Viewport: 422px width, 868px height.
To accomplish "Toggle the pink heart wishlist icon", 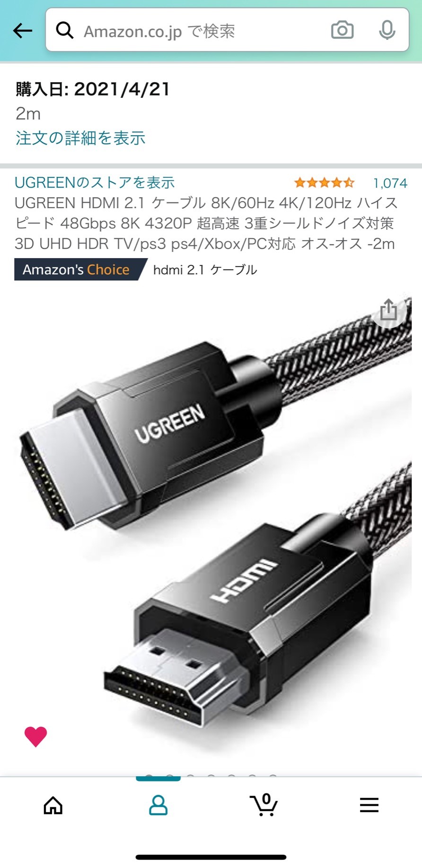I will (x=35, y=736).
